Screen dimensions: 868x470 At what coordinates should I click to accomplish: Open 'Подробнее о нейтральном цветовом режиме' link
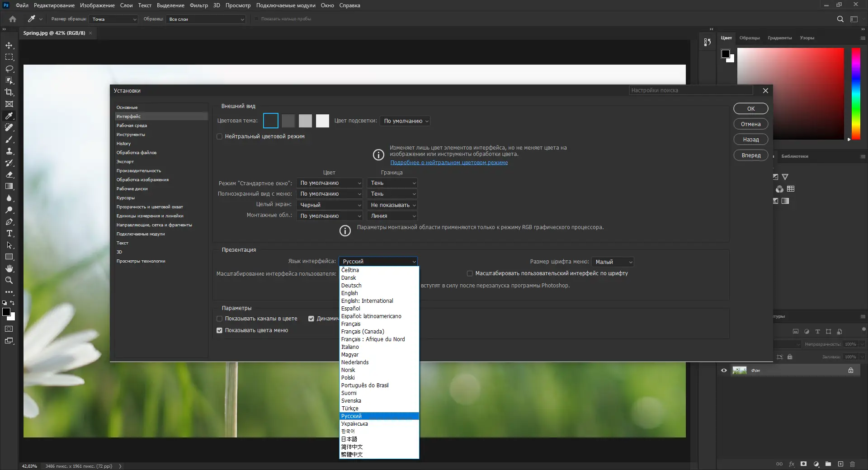pyautogui.click(x=449, y=163)
